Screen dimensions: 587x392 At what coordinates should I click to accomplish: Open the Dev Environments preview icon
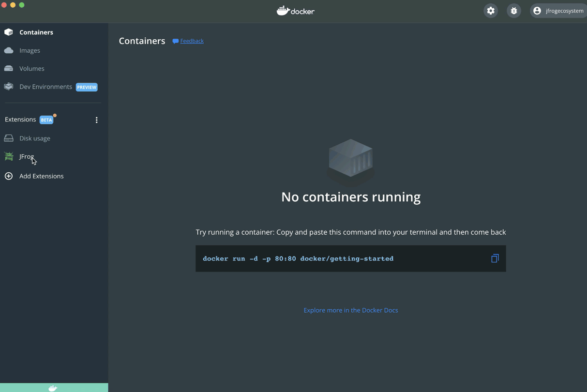(9, 87)
